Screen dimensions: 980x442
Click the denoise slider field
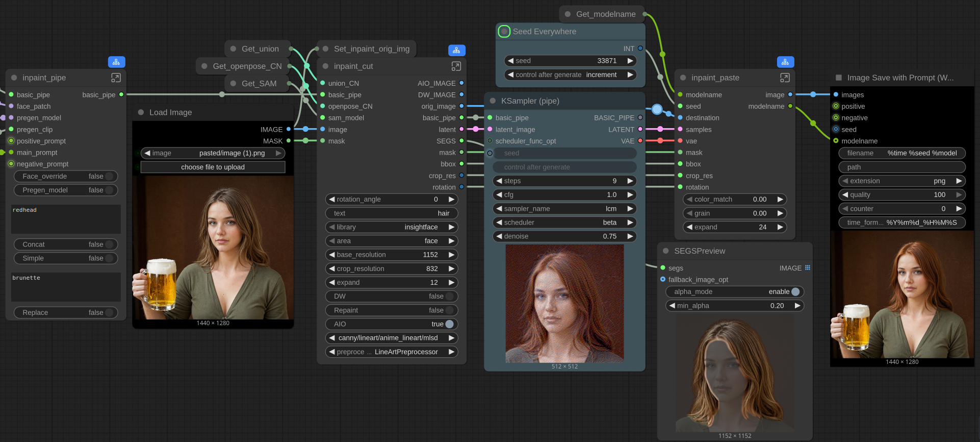click(x=564, y=236)
